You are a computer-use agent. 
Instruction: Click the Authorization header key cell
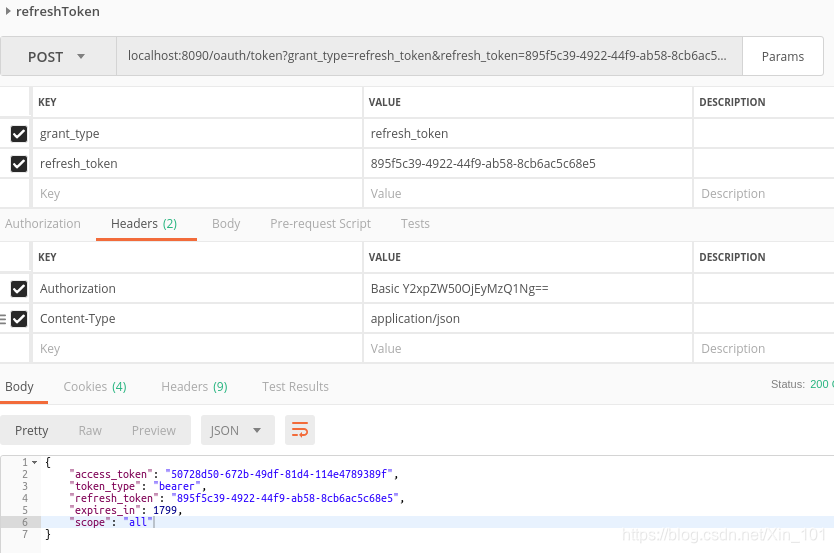pyautogui.click(x=197, y=289)
